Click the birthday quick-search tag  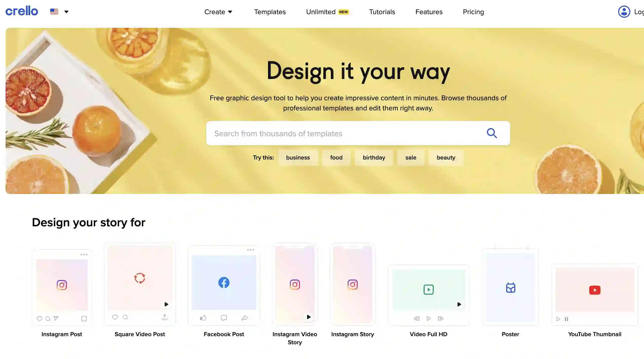click(374, 157)
